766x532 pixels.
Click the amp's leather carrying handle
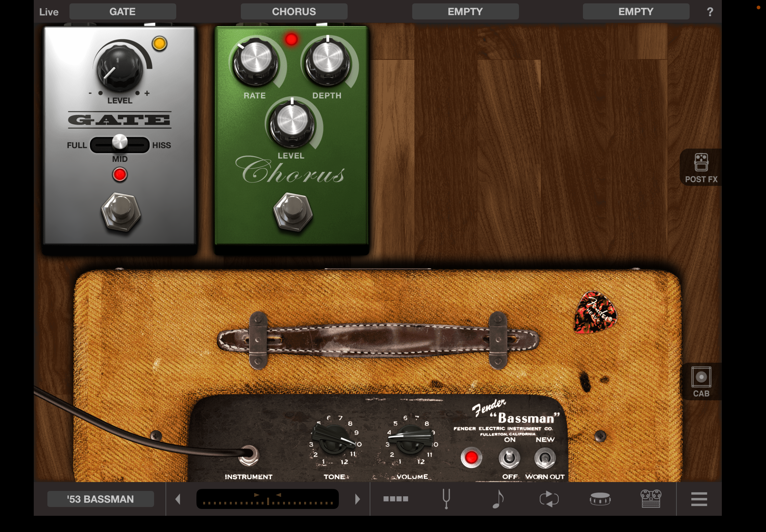(x=378, y=340)
